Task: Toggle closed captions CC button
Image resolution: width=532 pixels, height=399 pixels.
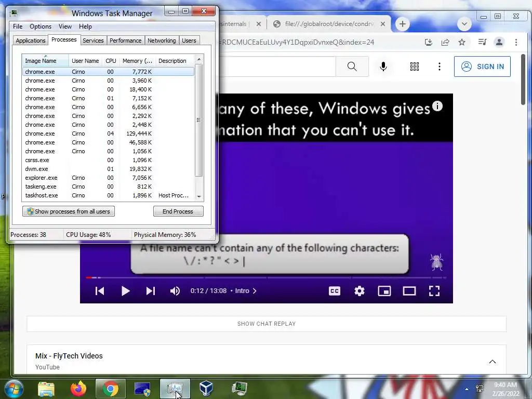Action: pos(335,291)
